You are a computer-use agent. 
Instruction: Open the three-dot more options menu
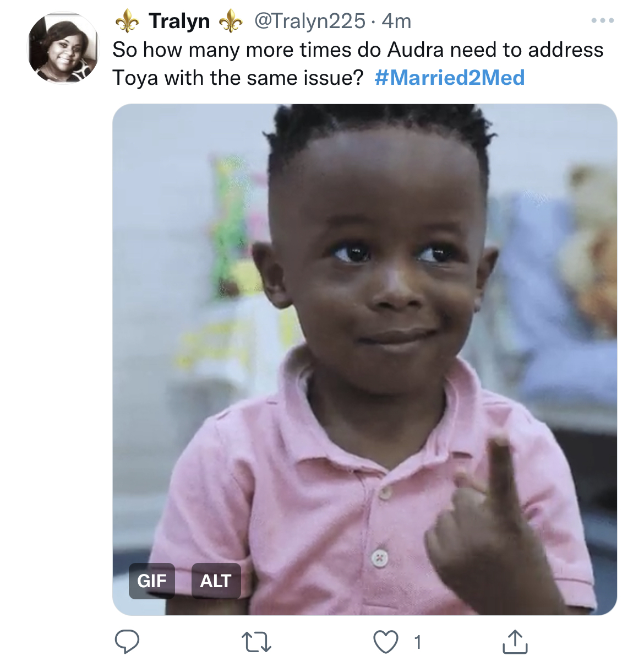(x=602, y=21)
